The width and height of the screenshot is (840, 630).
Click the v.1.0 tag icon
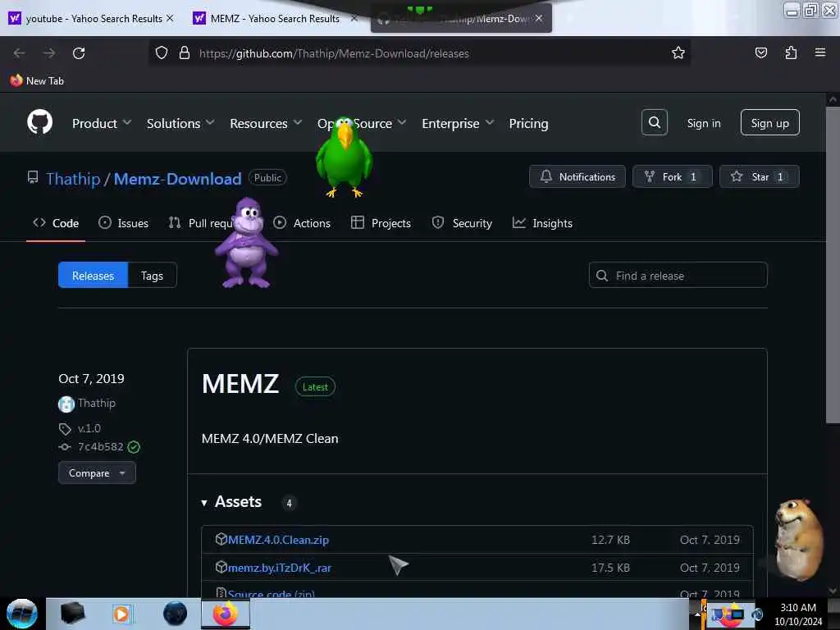coord(64,428)
